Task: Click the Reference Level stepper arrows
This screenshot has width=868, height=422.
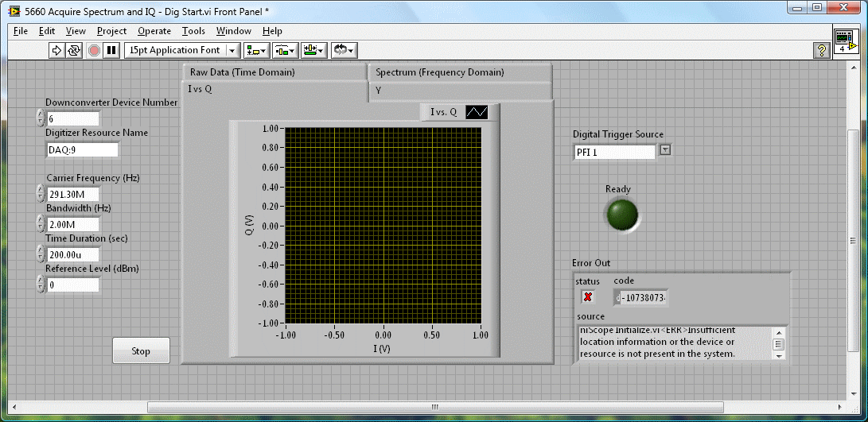Action: [x=40, y=285]
